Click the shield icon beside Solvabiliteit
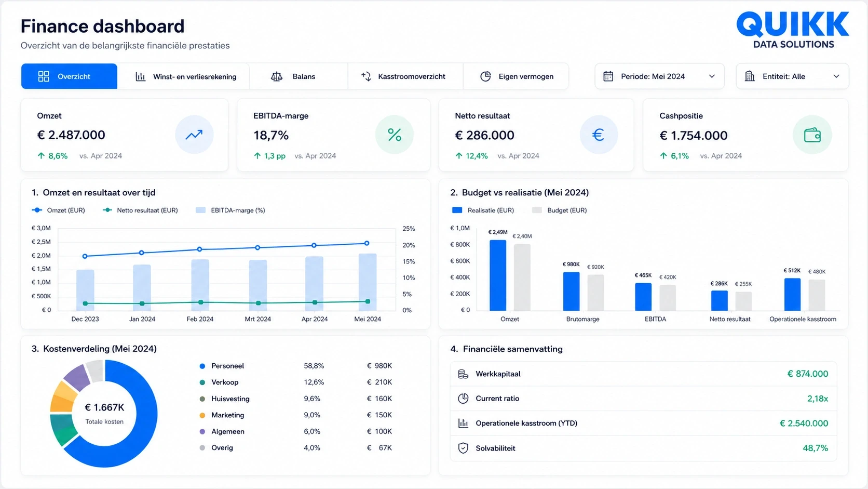This screenshot has width=868, height=489. coord(463,448)
